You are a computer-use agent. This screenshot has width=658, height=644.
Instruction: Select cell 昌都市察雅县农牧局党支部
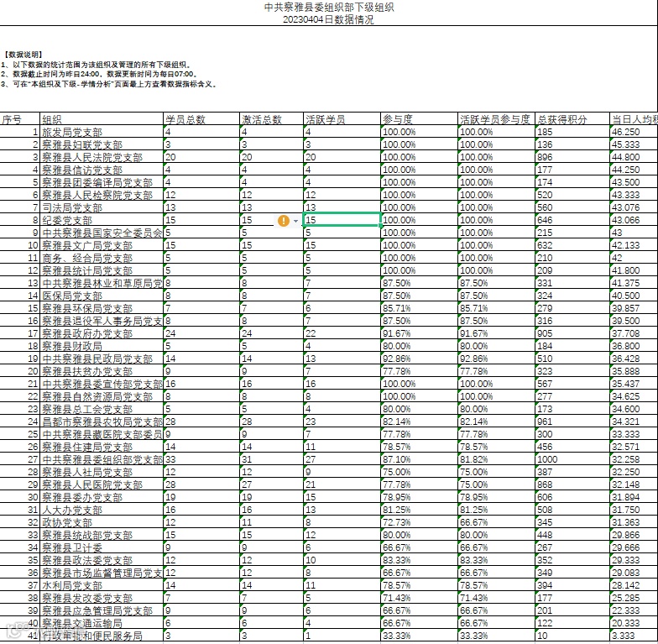pyautogui.click(x=102, y=421)
